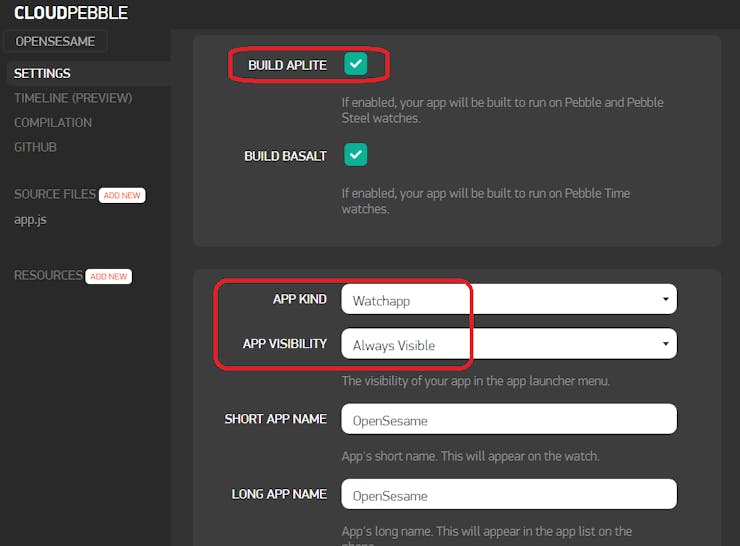740x546 pixels.
Task: Click the "App's short name" help text
Action: pos(471,456)
